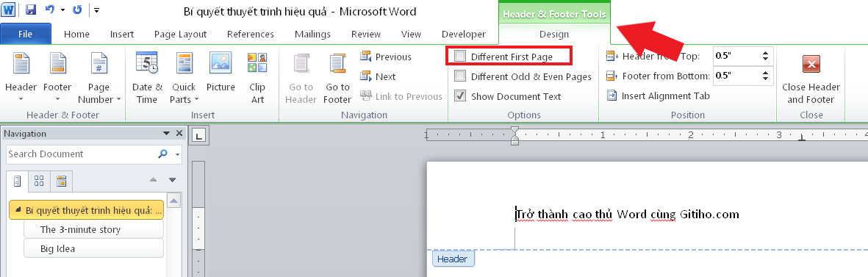This screenshot has height=277, width=868.
Task: Open Navigation pane options dropdown arrow
Action: pyautogui.click(x=166, y=134)
